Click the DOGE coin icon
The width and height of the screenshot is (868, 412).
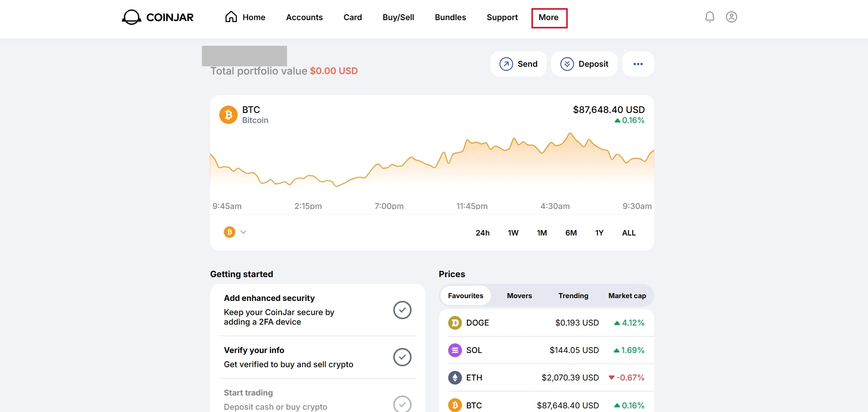(x=455, y=323)
